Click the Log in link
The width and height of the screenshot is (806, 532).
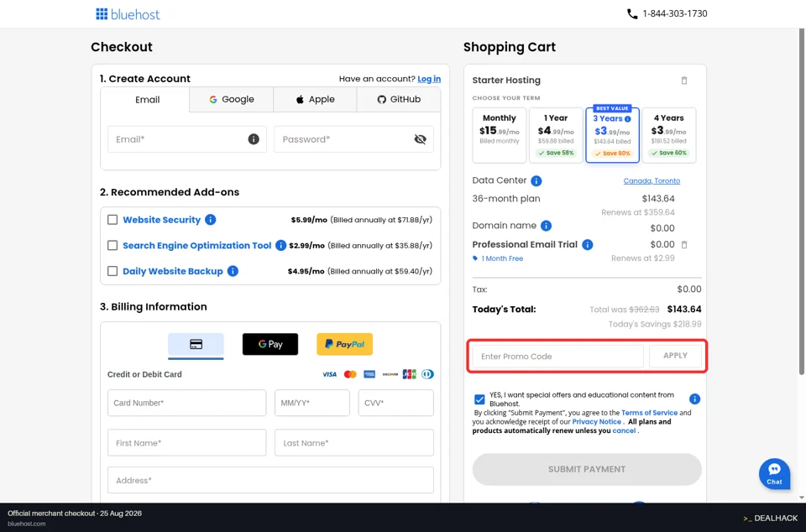click(x=429, y=79)
